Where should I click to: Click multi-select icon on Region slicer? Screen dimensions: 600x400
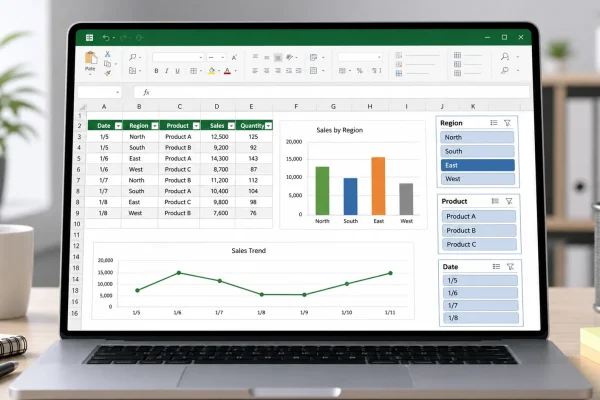[x=494, y=123]
